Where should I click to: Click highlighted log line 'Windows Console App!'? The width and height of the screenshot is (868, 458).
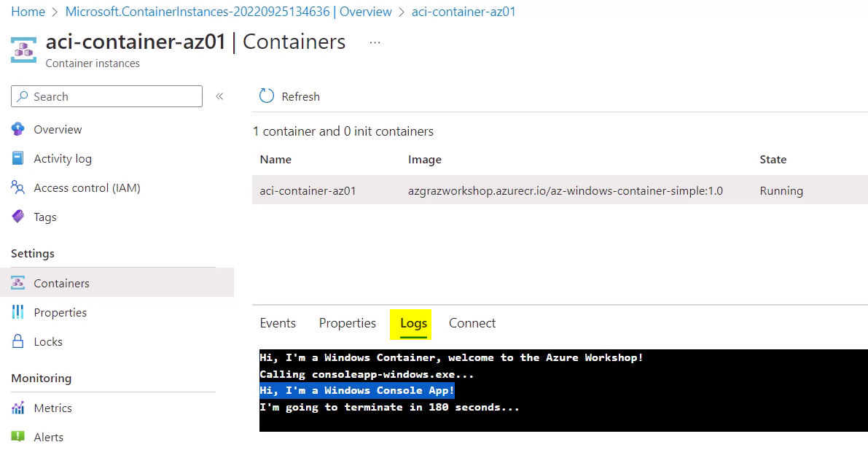click(x=357, y=390)
